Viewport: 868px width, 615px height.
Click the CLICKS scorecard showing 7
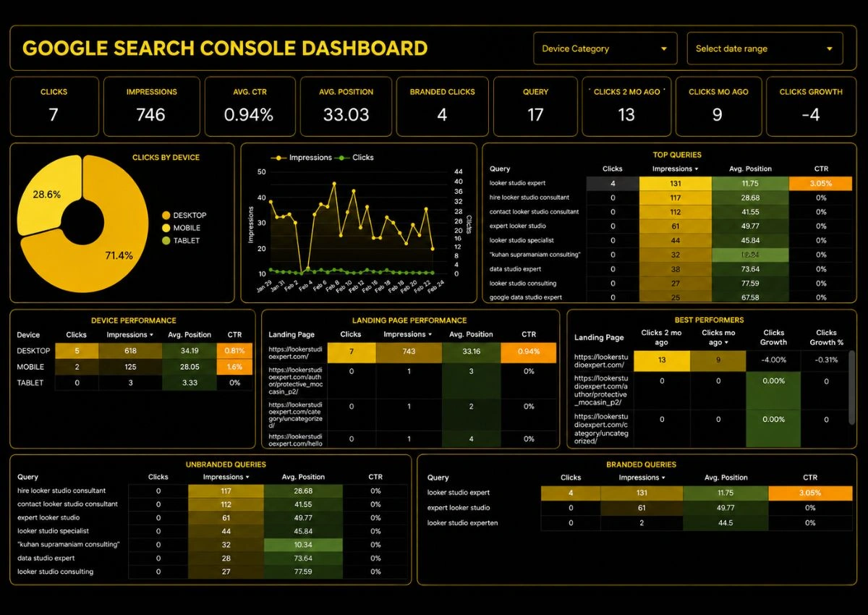[54, 106]
